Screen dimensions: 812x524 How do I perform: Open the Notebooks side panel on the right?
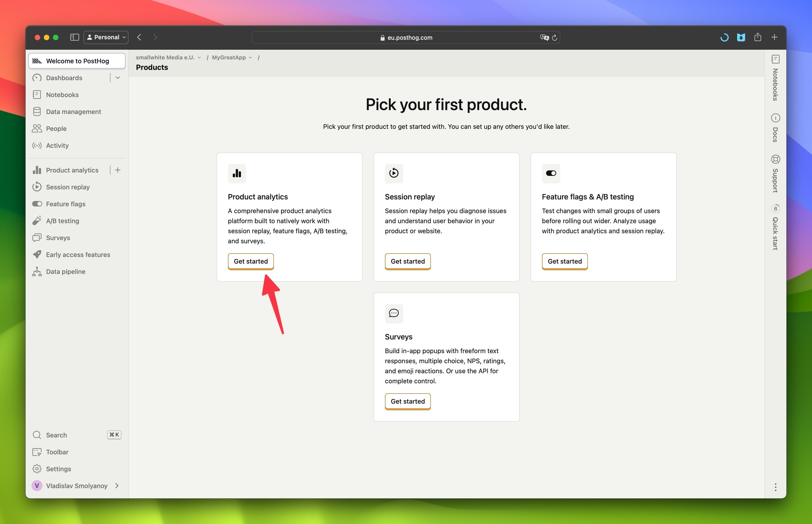(775, 78)
